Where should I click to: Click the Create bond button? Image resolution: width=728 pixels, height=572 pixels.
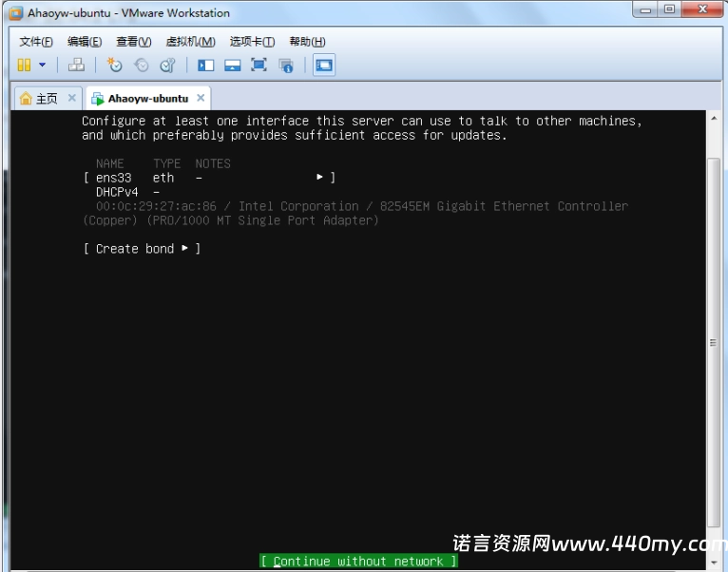(x=142, y=249)
